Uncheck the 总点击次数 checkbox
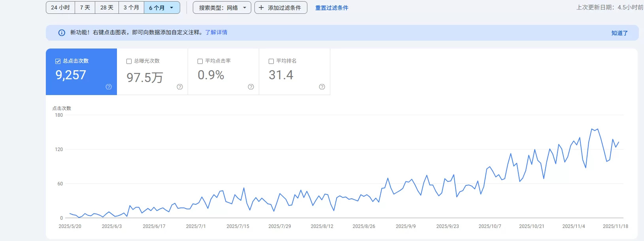 [x=58, y=61]
